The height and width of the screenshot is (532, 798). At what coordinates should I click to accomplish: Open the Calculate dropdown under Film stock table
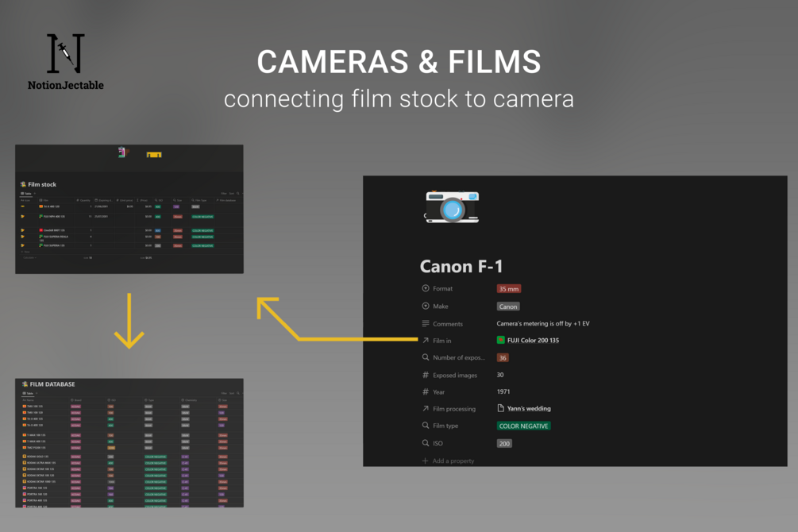pyautogui.click(x=29, y=257)
